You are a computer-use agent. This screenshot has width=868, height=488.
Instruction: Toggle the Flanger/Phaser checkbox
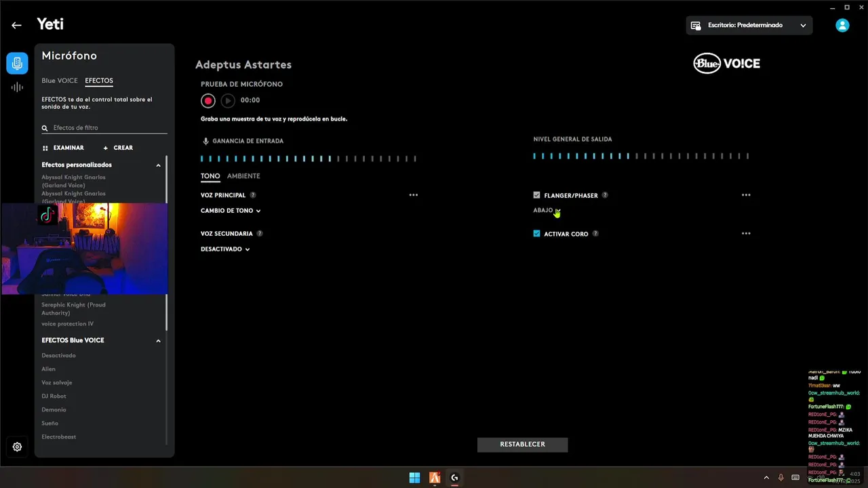536,195
